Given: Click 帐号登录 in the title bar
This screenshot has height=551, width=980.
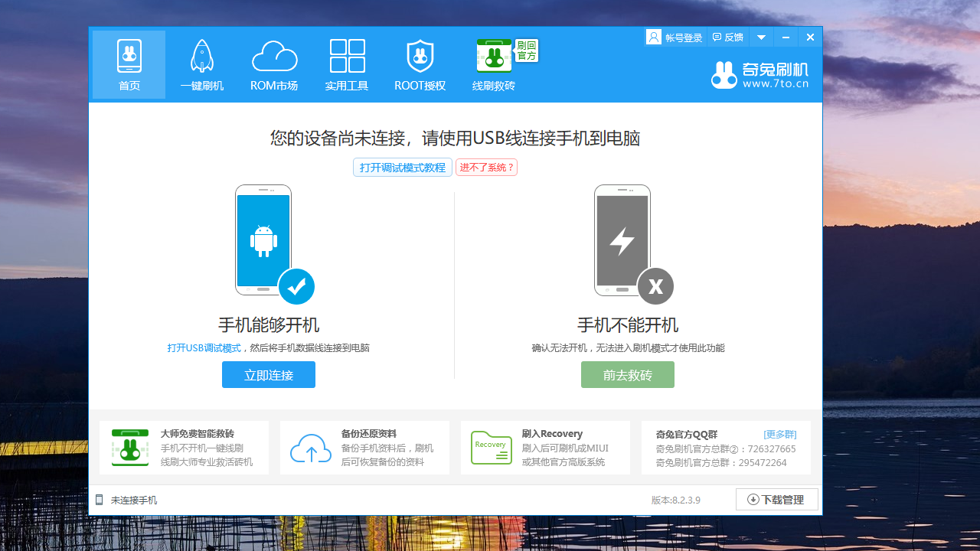Looking at the screenshot, I should [681, 37].
